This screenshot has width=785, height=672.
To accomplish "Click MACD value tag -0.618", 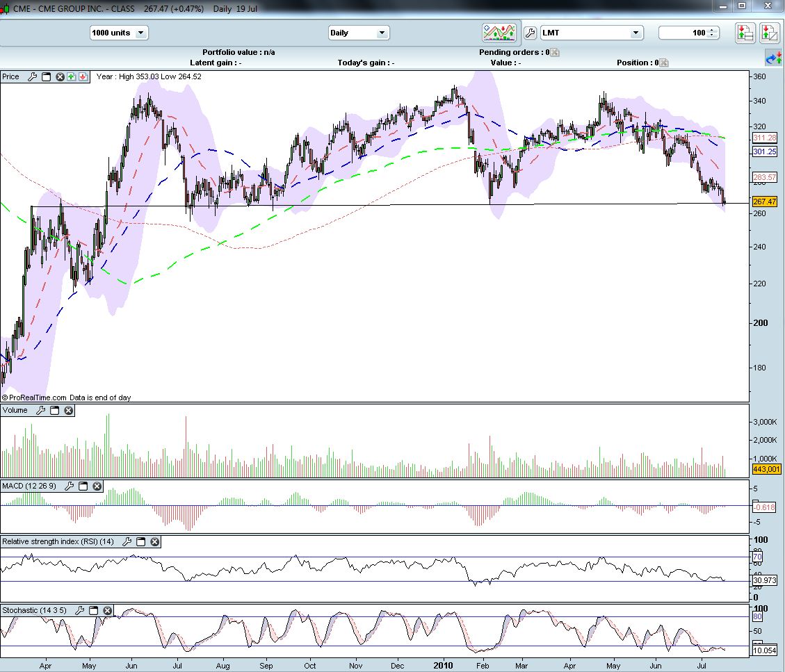I will coord(764,507).
